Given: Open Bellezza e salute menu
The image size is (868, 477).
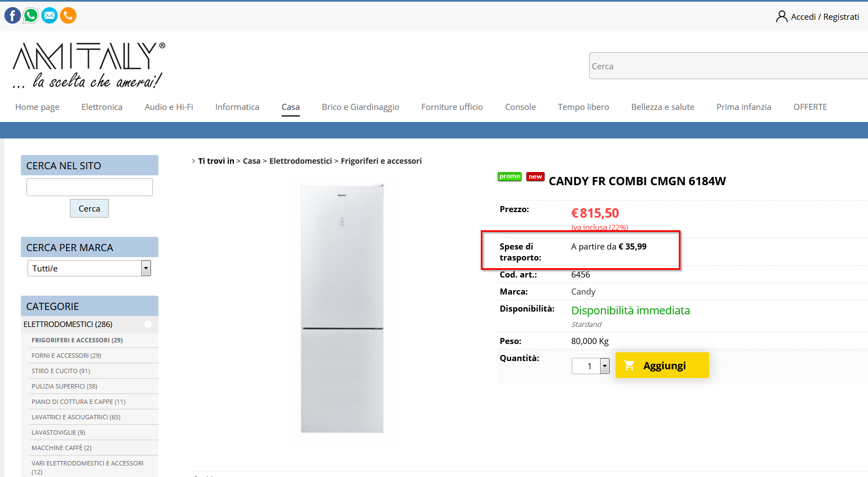Looking at the screenshot, I should [x=663, y=107].
